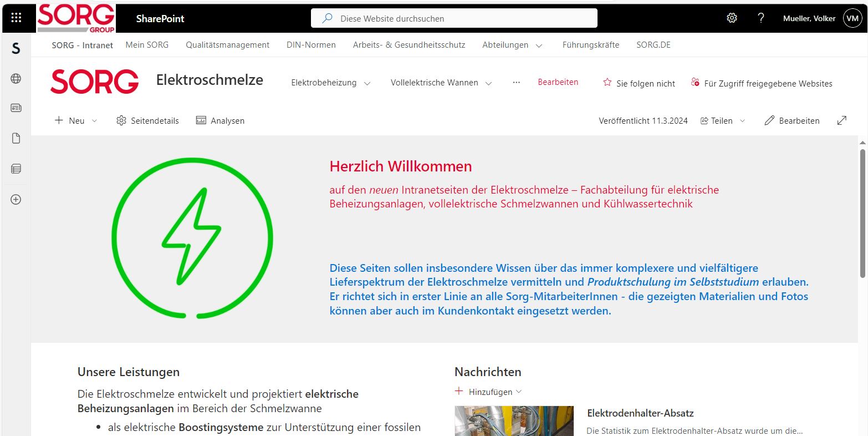This screenshot has height=436, width=868.
Task: Click the Mueller, Volker user name
Action: 809,18
